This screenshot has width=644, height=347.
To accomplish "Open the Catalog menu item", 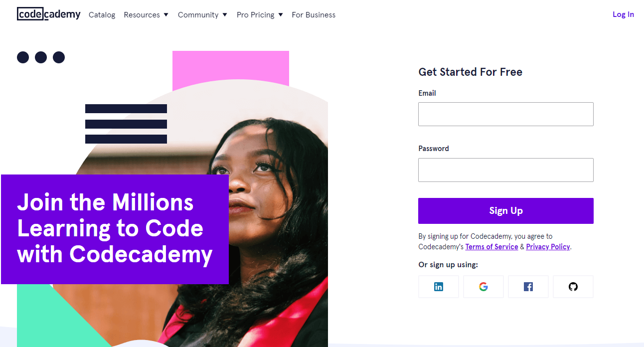I will coord(102,15).
